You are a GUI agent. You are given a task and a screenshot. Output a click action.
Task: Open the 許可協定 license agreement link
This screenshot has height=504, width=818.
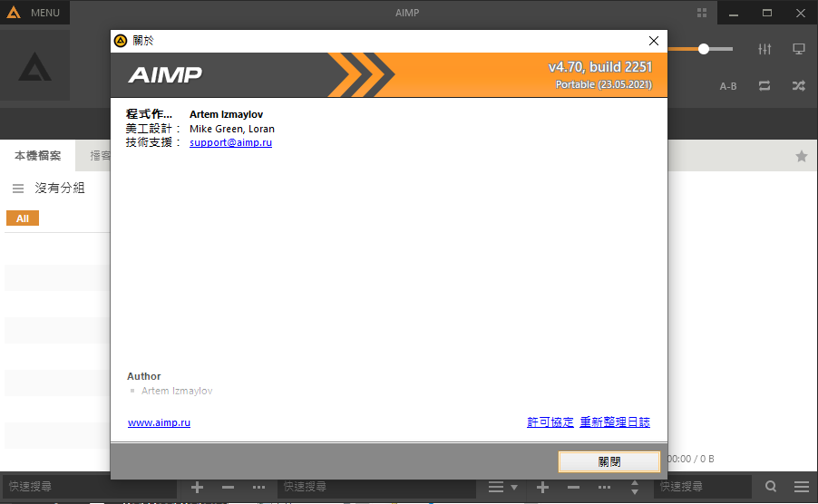point(550,422)
